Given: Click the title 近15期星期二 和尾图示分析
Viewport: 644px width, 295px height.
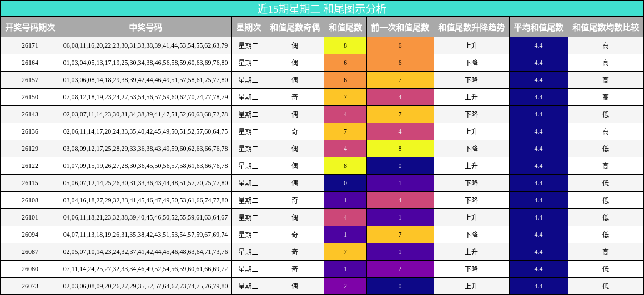Looking at the screenshot, I should click(322, 8).
